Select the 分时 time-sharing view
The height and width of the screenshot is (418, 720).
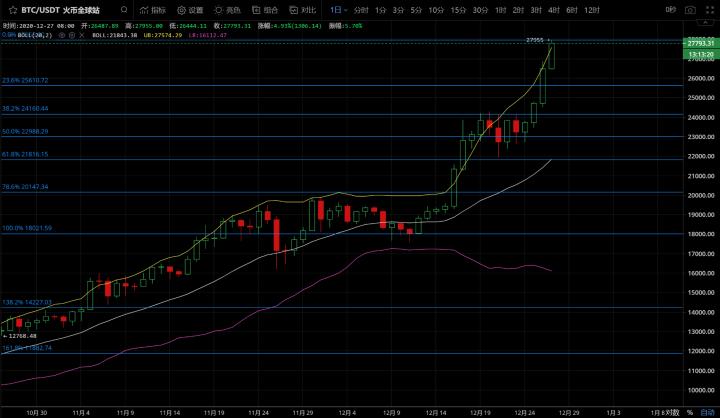coord(361,10)
